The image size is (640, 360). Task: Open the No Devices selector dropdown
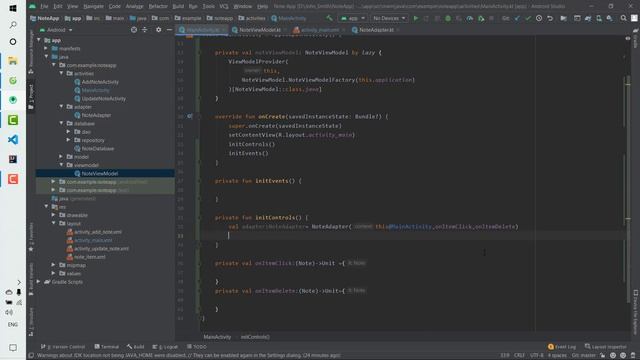click(x=389, y=18)
